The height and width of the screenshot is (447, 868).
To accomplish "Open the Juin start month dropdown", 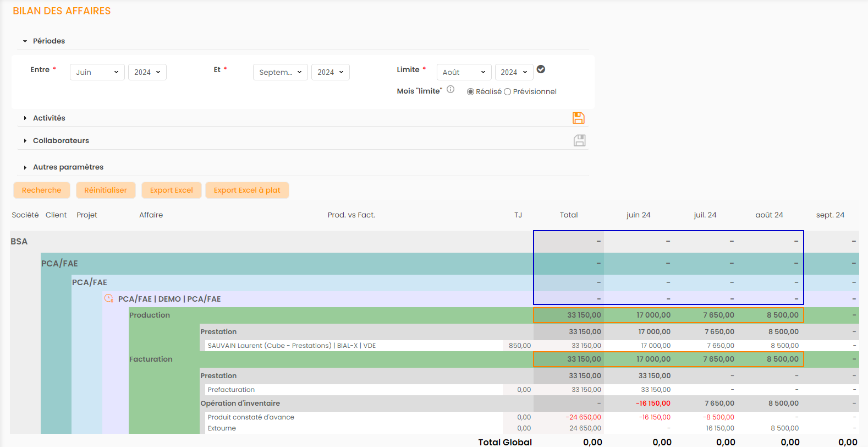I will (97, 72).
